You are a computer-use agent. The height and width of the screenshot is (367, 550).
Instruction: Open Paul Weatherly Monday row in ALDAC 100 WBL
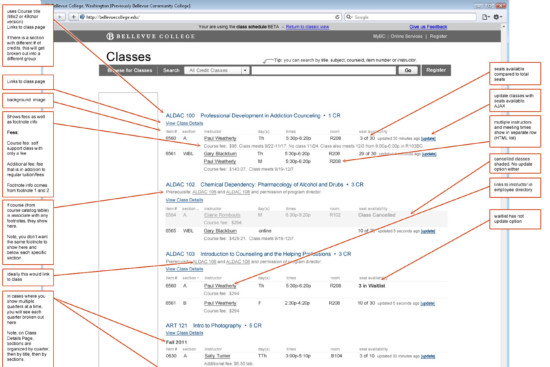tap(220, 161)
